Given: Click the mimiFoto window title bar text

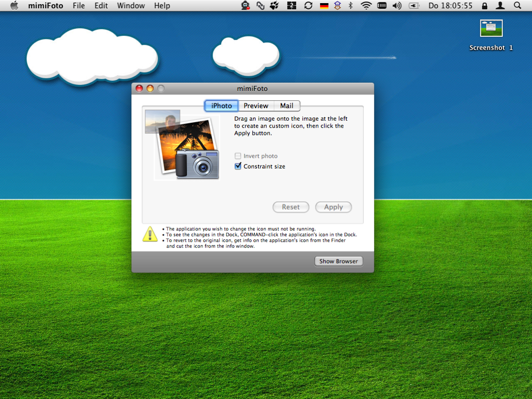Looking at the screenshot, I should 252,88.
